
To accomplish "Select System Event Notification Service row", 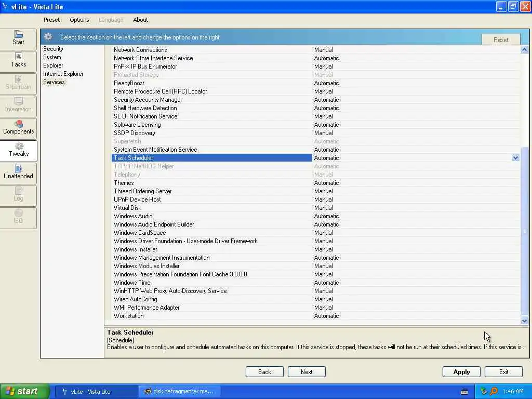I will 315,150.
